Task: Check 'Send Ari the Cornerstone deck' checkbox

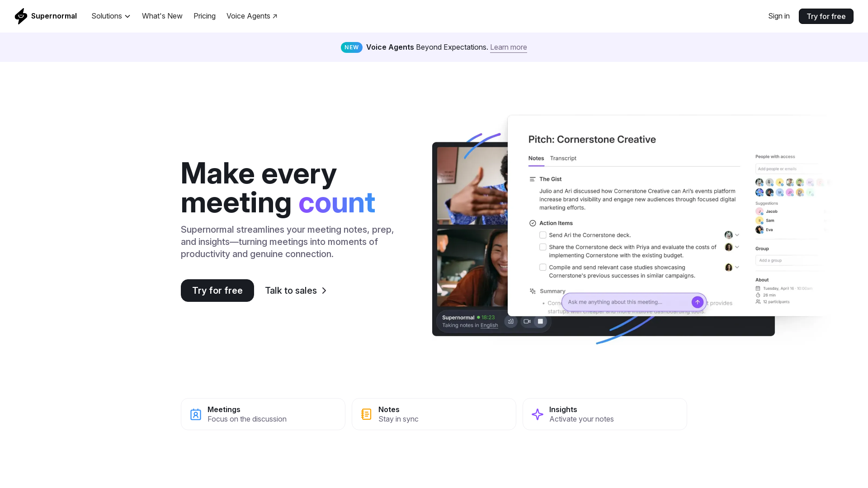Action: [x=543, y=235]
